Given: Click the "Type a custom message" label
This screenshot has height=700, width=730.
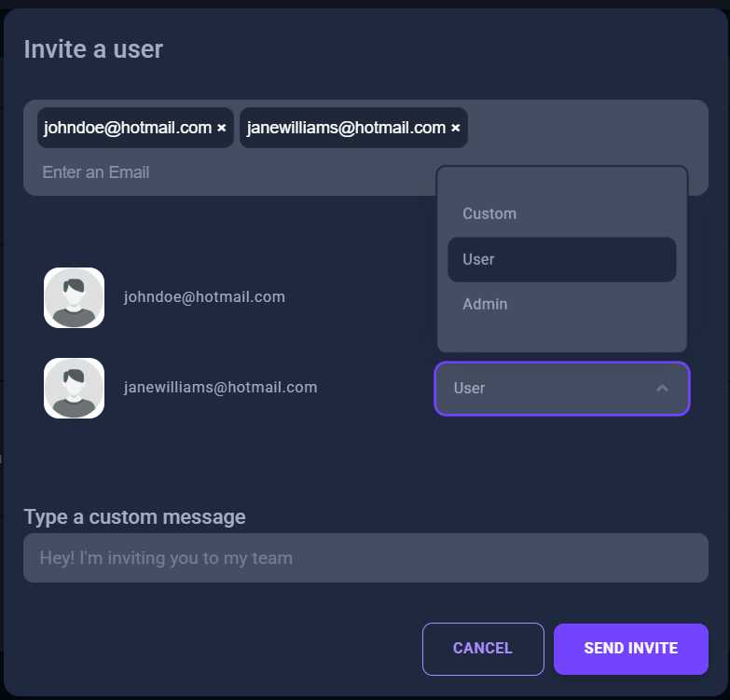Looking at the screenshot, I should [135, 516].
